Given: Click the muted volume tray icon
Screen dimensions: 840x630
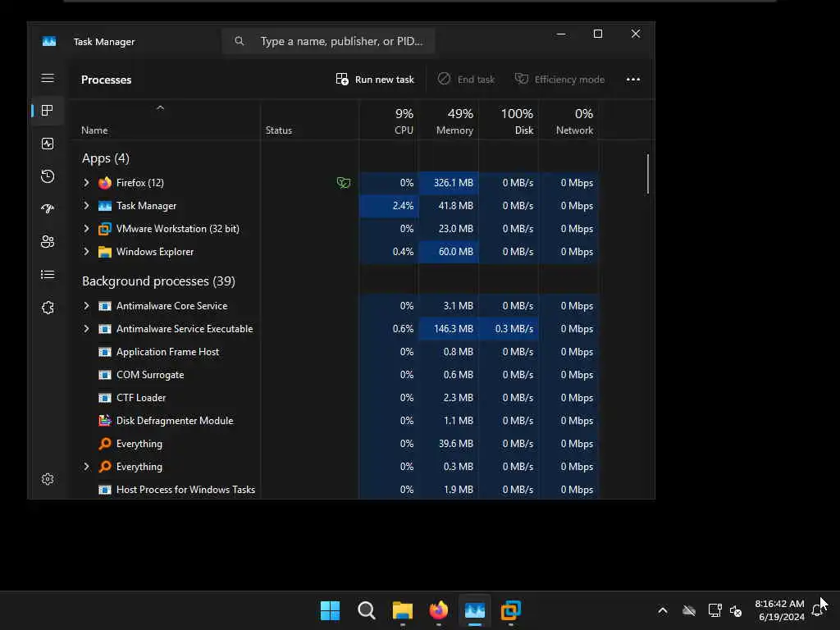Looking at the screenshot, I should click(x=736, y=610).
